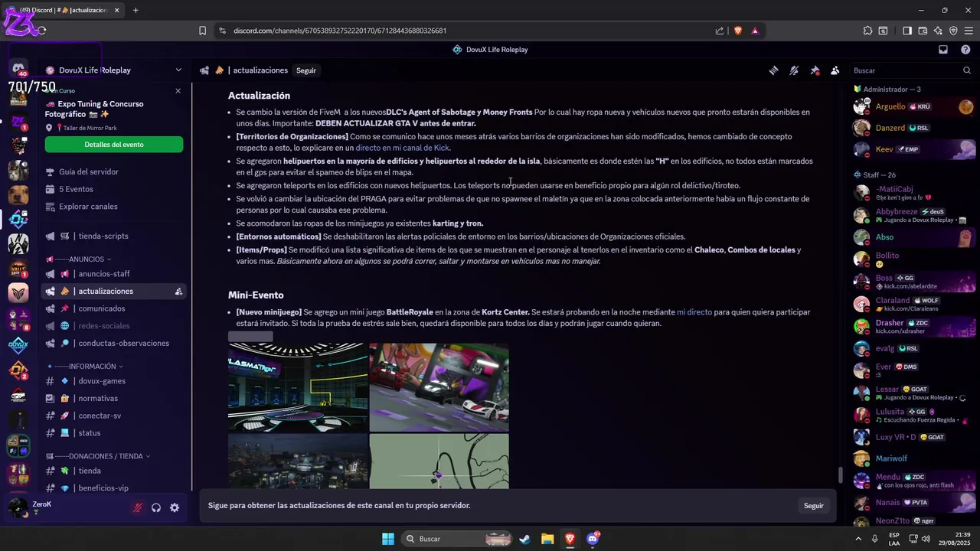Show pinned messages
This screenshot has height=551, width=980.
pos(815,70)
